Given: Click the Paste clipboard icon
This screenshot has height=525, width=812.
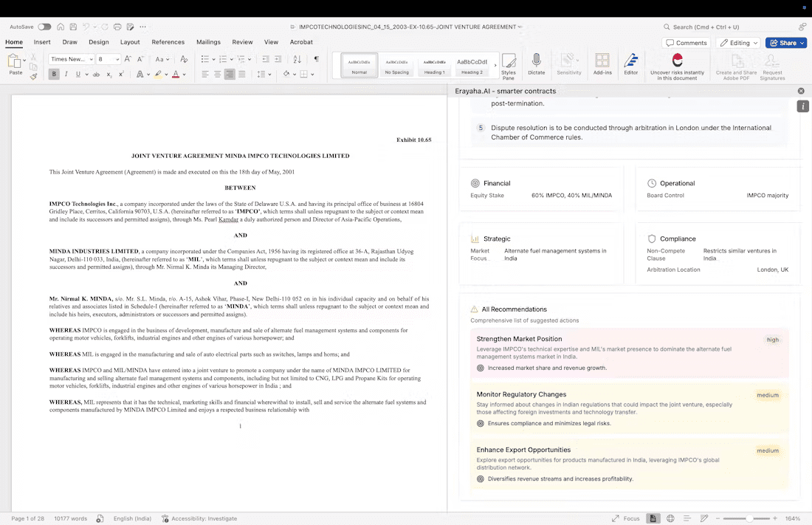Looking at the screenshot, I should pyautogui.click(x=16, y=61).
